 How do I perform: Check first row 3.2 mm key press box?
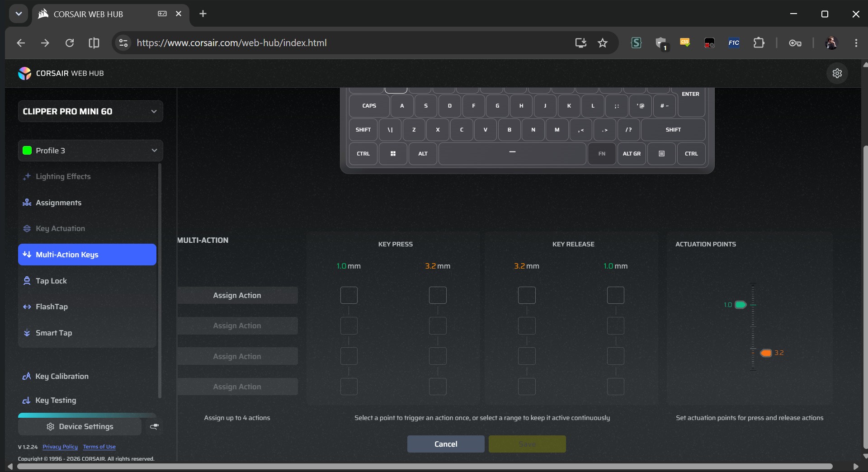point(438,295)
